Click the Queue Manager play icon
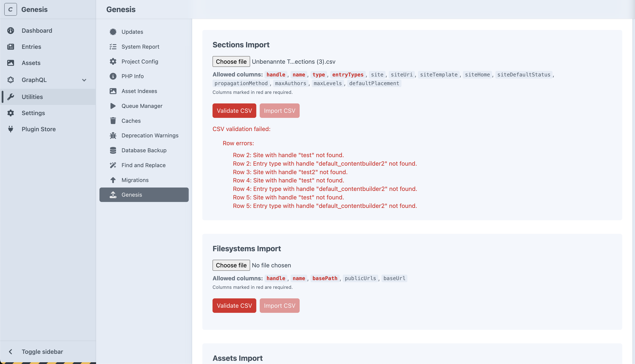The width and height of the screenshot is (635, 364). (x=113, y=106)
